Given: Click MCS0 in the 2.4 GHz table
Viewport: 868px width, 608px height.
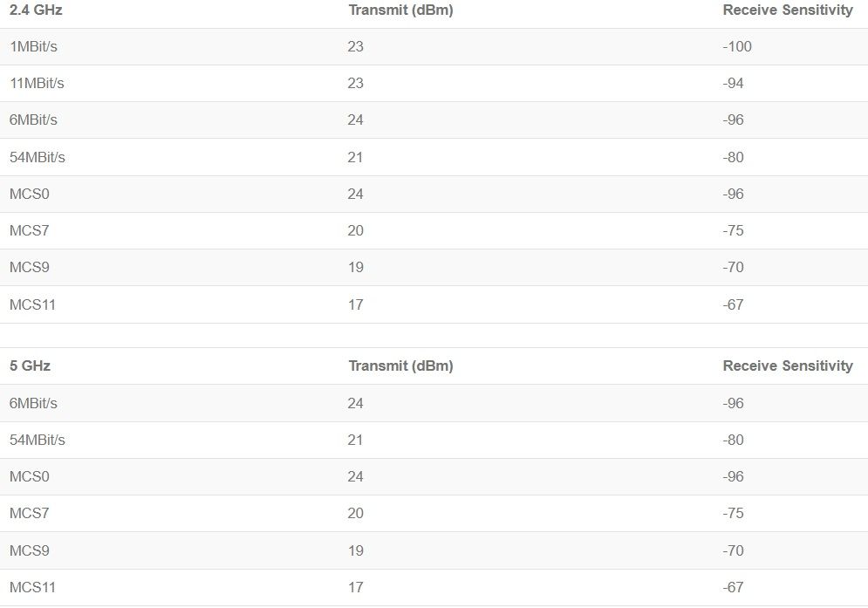Looking at the screenshot, I should [x=29, y=194].
